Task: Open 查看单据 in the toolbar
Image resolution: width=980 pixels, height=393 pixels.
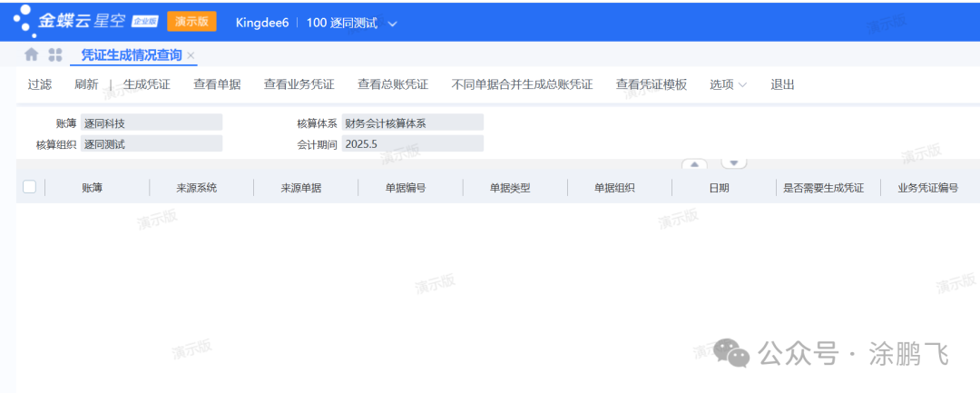Action: click(x=217, y=84)
